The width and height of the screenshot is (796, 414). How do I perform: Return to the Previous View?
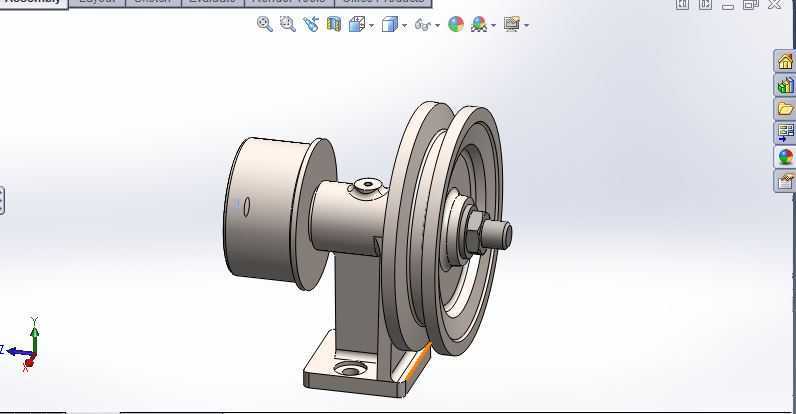pyautogui.click(x=311, y=24)
